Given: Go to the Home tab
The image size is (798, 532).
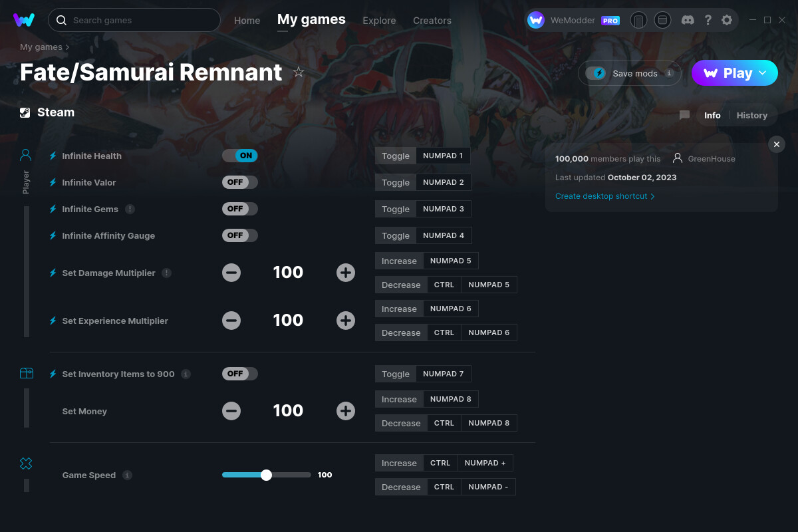Looking at the screenshot, I should tap(247, 21).
